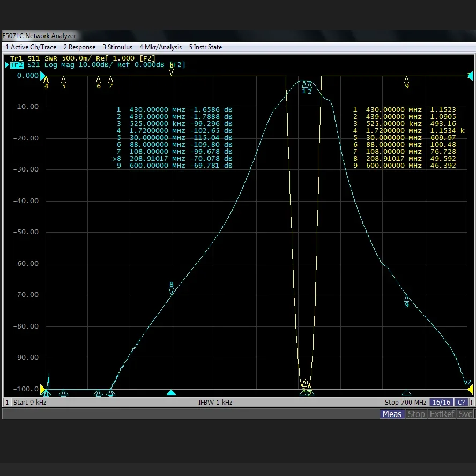Click the Start 9 kHz field
Image resolution: width=476 pixels, height=476 pixels.
[x=29, y=402]
